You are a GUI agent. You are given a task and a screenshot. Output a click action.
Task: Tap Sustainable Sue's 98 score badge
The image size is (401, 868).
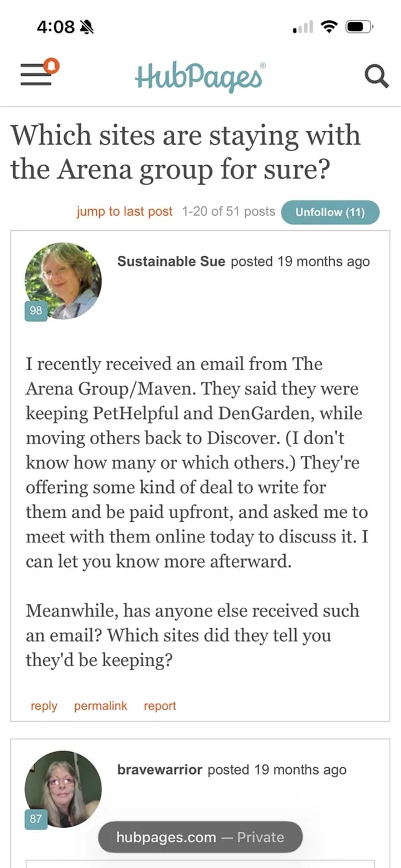(x=36, y=311)
